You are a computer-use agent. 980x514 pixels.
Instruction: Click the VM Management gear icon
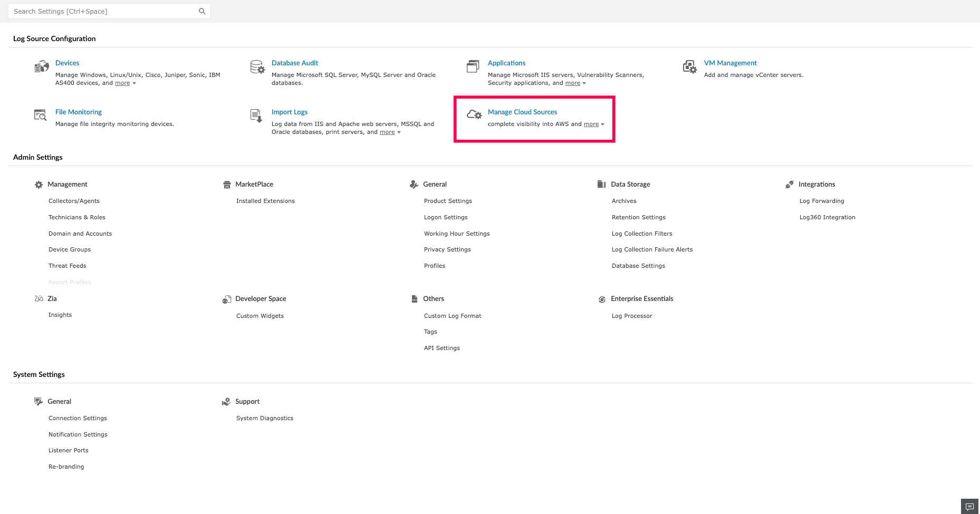click(690, 67)
